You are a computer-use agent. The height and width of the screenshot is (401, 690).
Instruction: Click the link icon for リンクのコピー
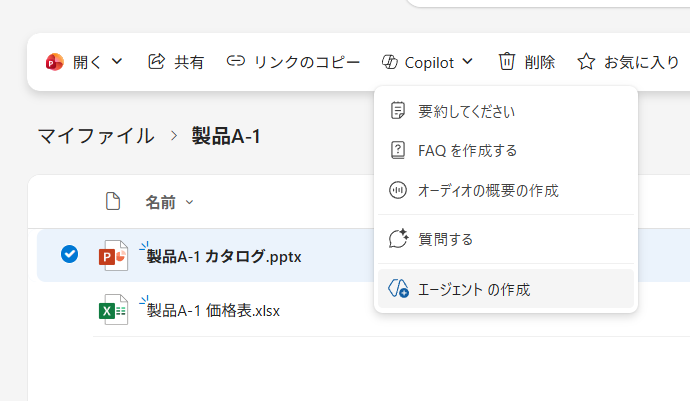click(x=236, y=62)
